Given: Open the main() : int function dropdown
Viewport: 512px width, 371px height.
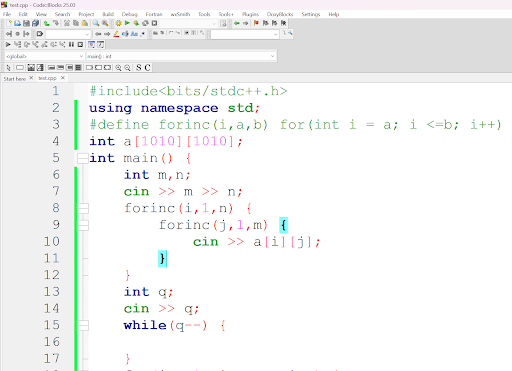Looking at the screenshot, I should [x=181, y=56].
